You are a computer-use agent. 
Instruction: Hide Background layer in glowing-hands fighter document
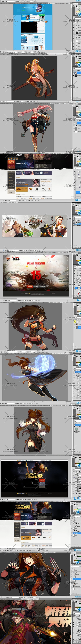(x=74, y=432)
